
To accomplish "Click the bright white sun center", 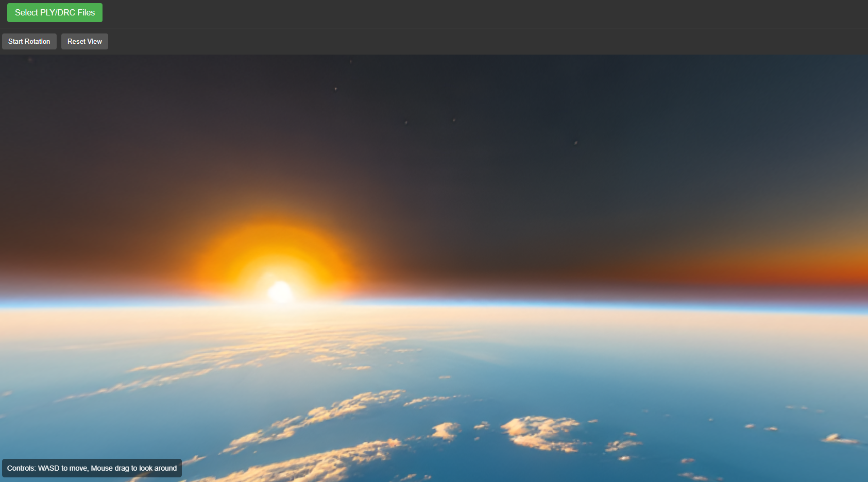I will tap(281, 292).
